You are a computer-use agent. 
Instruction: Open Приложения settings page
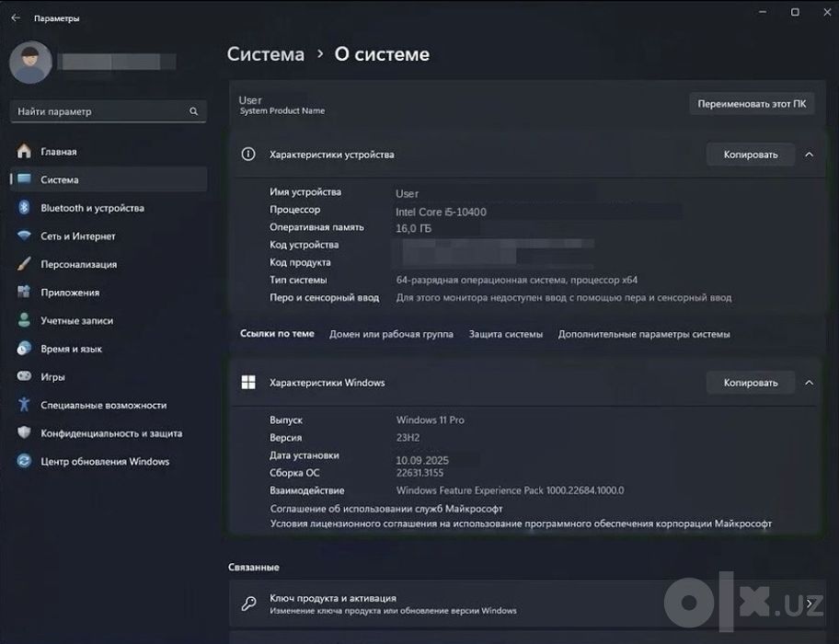pos(109,292)
